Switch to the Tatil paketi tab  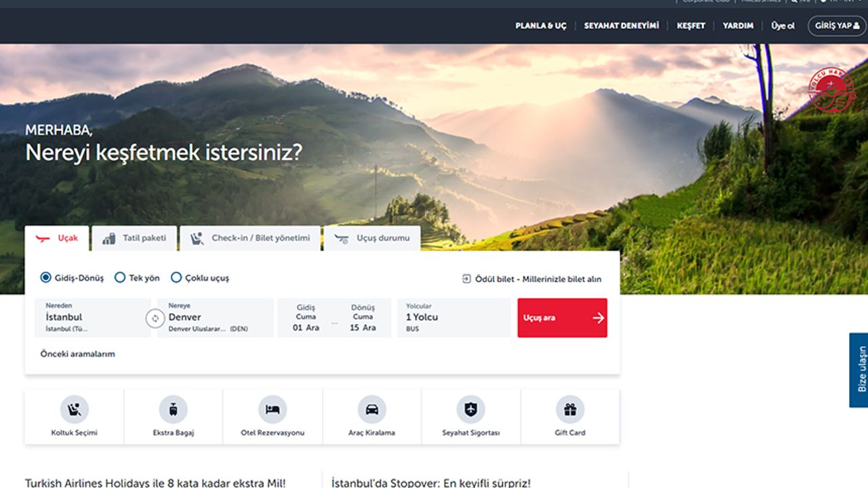coord(134,239)
